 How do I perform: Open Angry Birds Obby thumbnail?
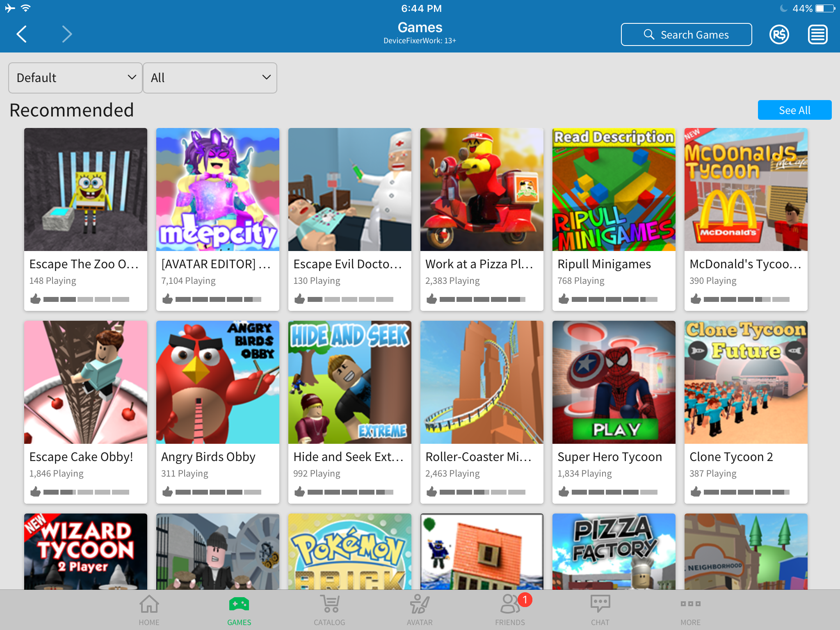(x=218, y=382)
